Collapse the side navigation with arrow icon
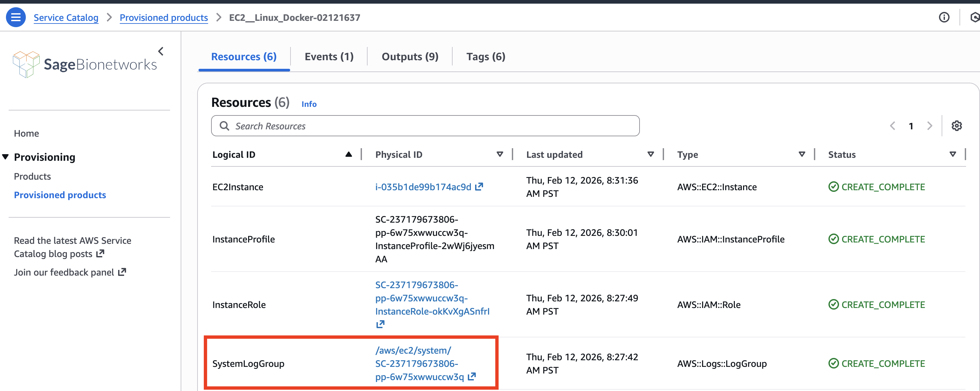Image resolution: width=980 pixels, height=391 pixels. pos(161,51)
